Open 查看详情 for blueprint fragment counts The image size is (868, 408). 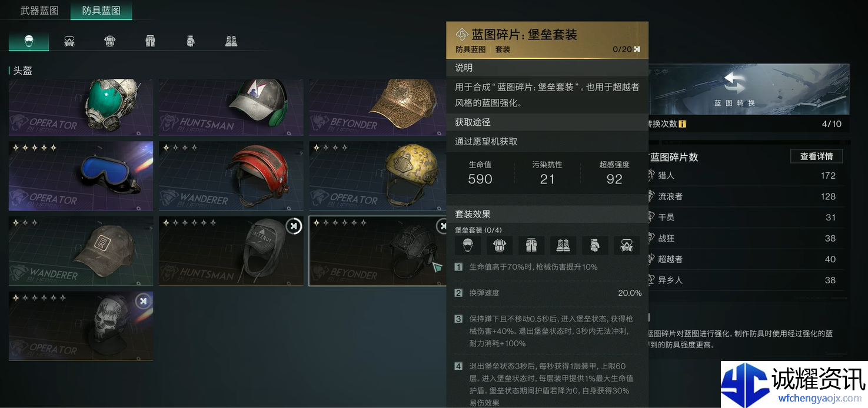coord(816,156)
